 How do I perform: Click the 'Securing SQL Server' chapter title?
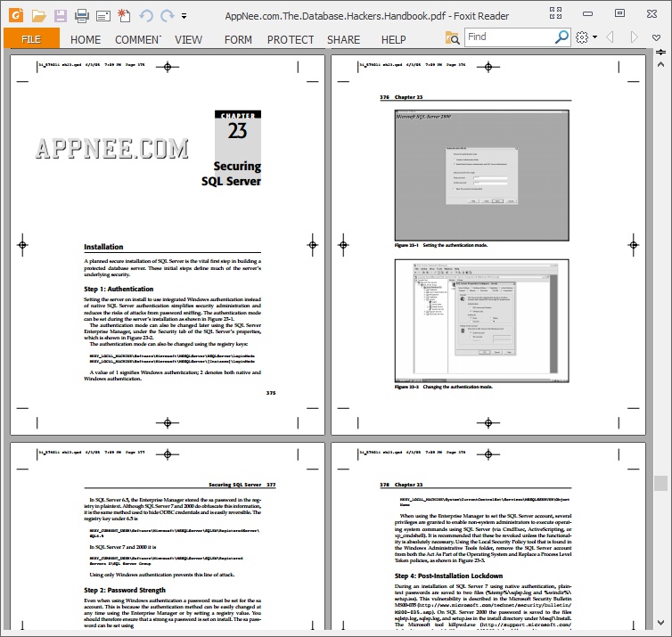[232, 174]
